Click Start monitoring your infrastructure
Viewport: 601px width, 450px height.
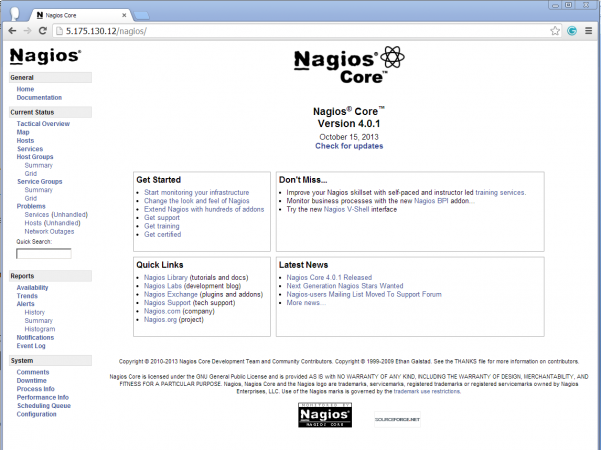tap(197, 192)
